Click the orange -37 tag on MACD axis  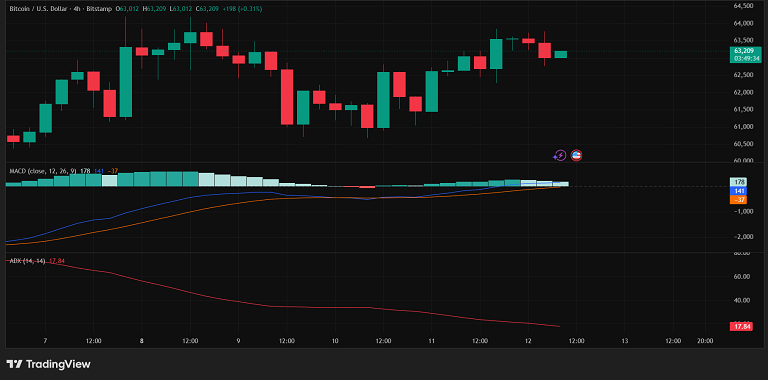click(x=739, y=199)
